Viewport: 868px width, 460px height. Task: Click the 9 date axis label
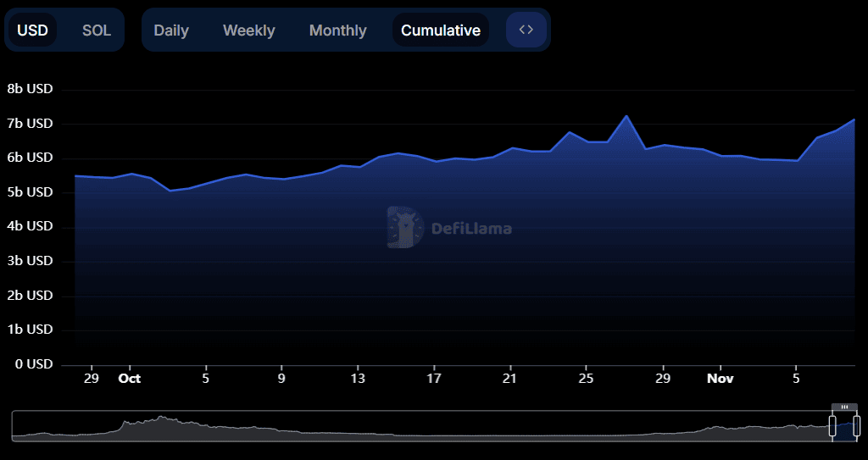[281, 379]
